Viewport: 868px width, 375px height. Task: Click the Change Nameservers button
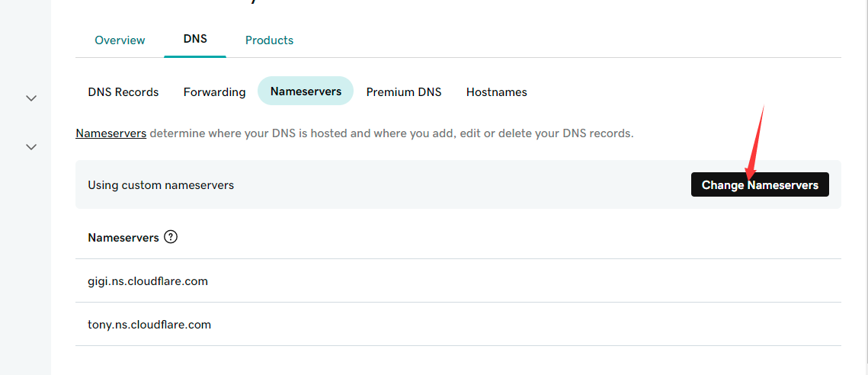(760, 184)
